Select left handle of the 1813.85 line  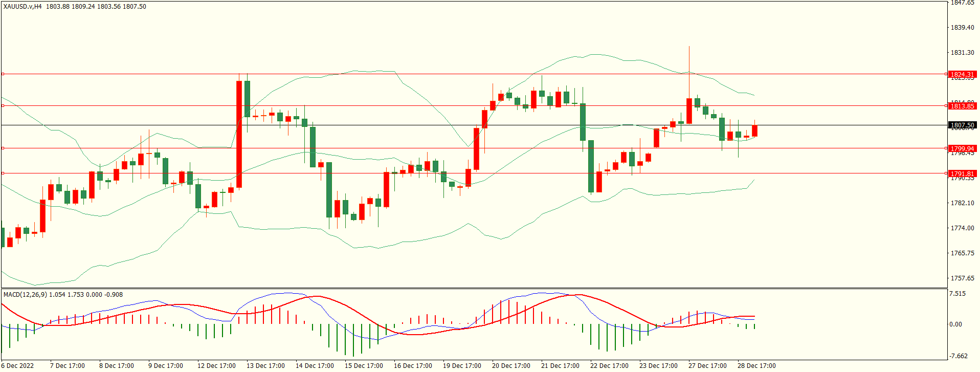(3, 106)
